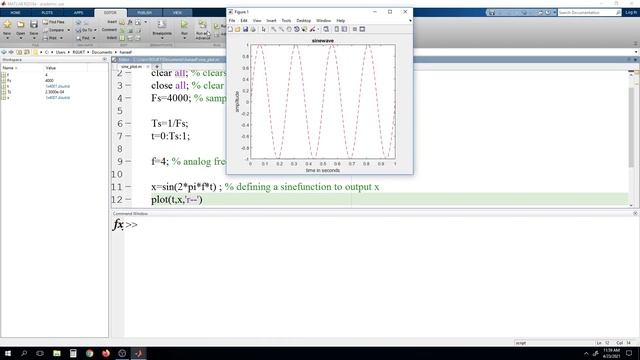The width and height of the screenshot is (640, 360).
Task: Select the Data Cursor tool in the figure toolbar
Action: [x=304, y=29]
